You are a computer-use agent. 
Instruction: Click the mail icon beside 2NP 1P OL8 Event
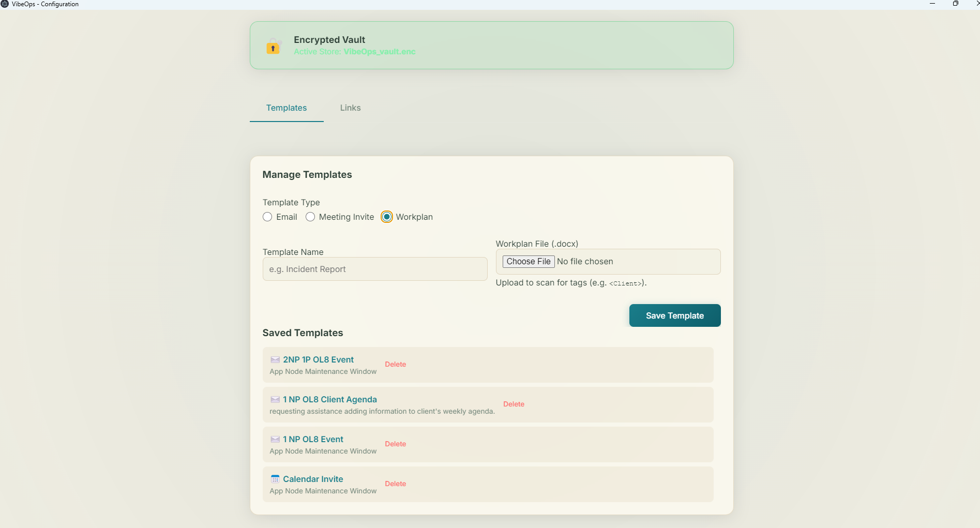pyautogui.click(x=275, y=359)
